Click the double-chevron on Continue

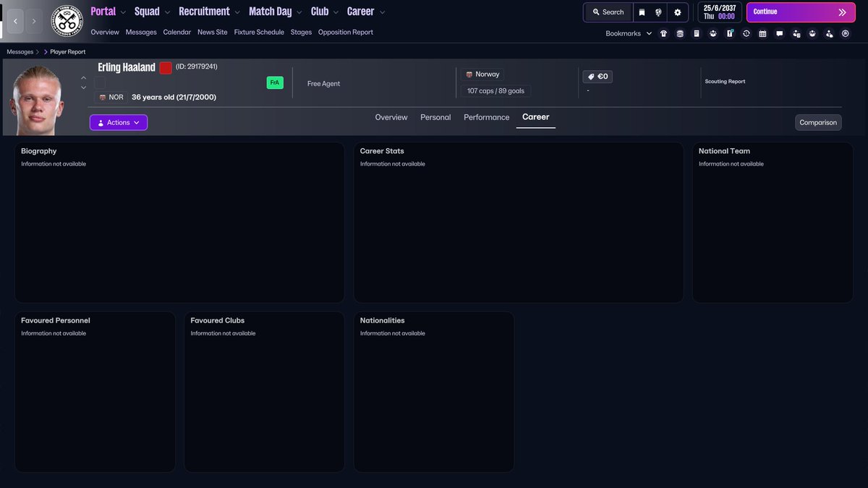coord(842,12)
